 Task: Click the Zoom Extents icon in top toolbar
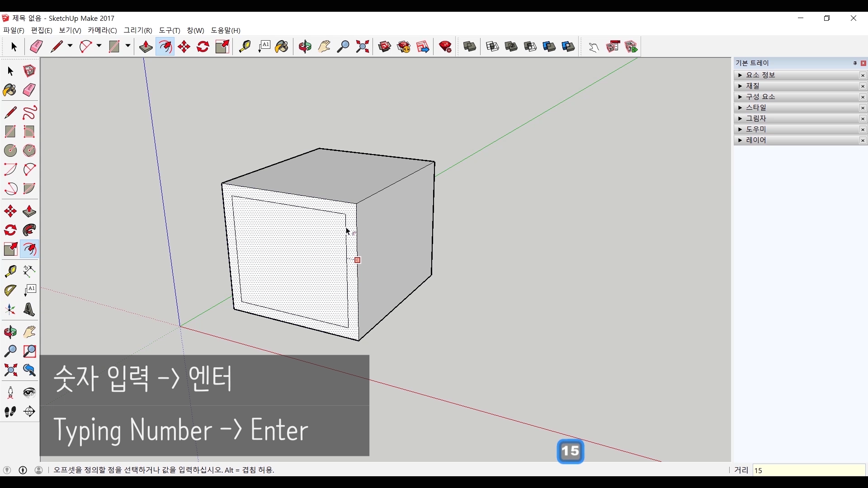[363, 47]
